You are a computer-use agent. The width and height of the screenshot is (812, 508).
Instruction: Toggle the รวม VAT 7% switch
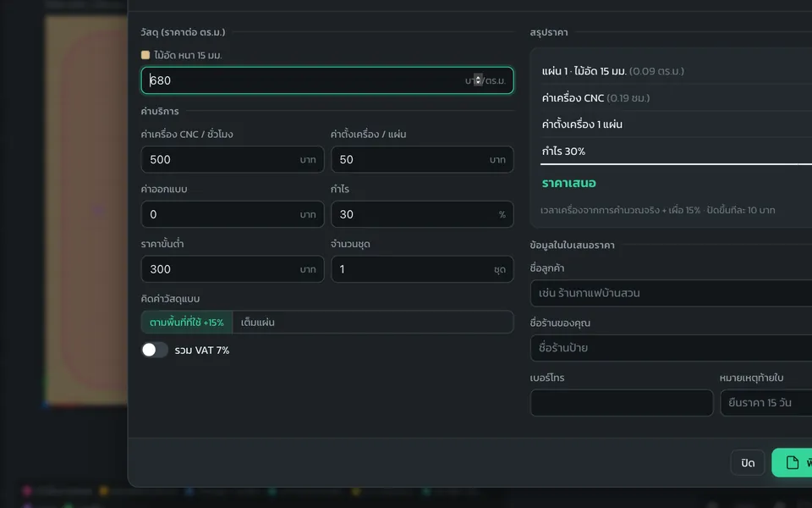pyautogui.click(x=155, y=350)
